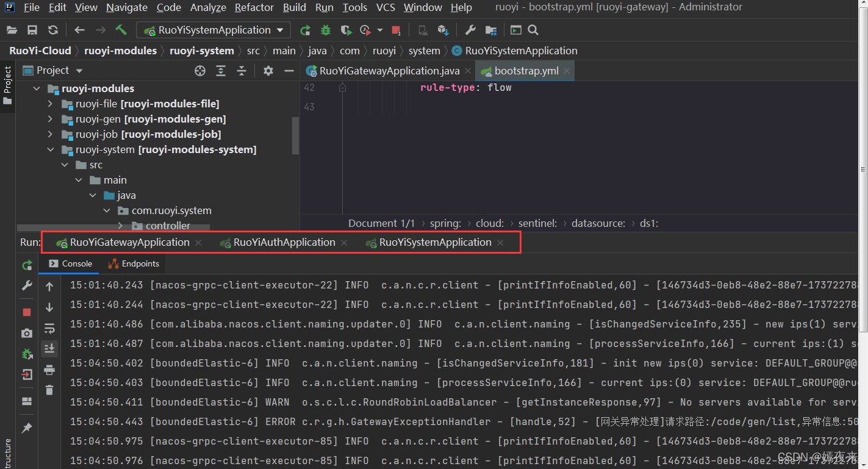Toggle scroll to end in console
The width and height of the screenshot is (868, 469).
pos(49,349)
